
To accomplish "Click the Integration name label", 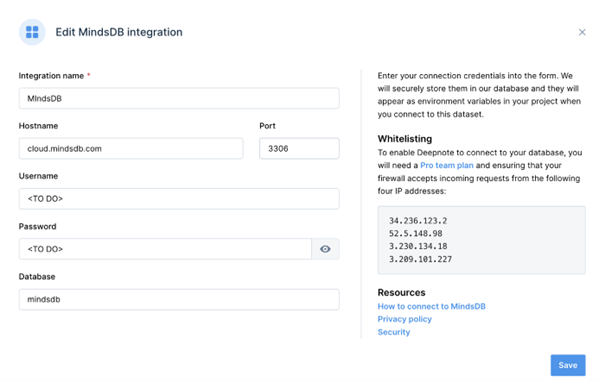I will point(51,76).
